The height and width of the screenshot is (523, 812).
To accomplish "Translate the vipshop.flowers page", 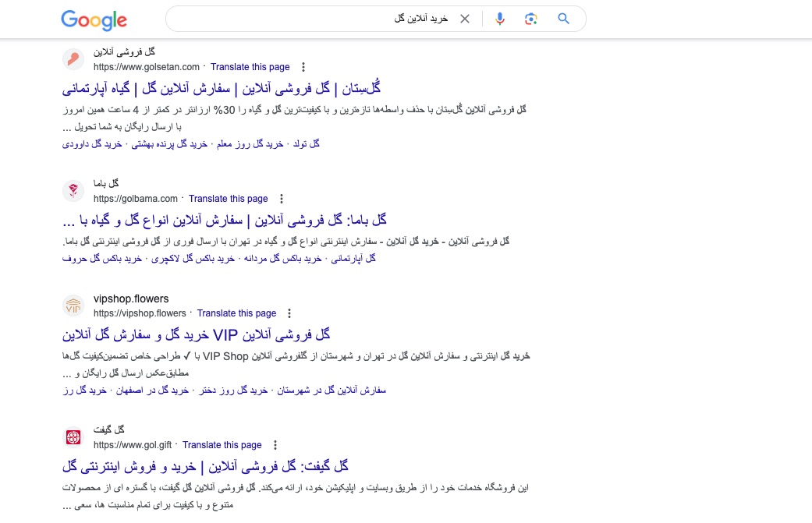I will [236, 313].
